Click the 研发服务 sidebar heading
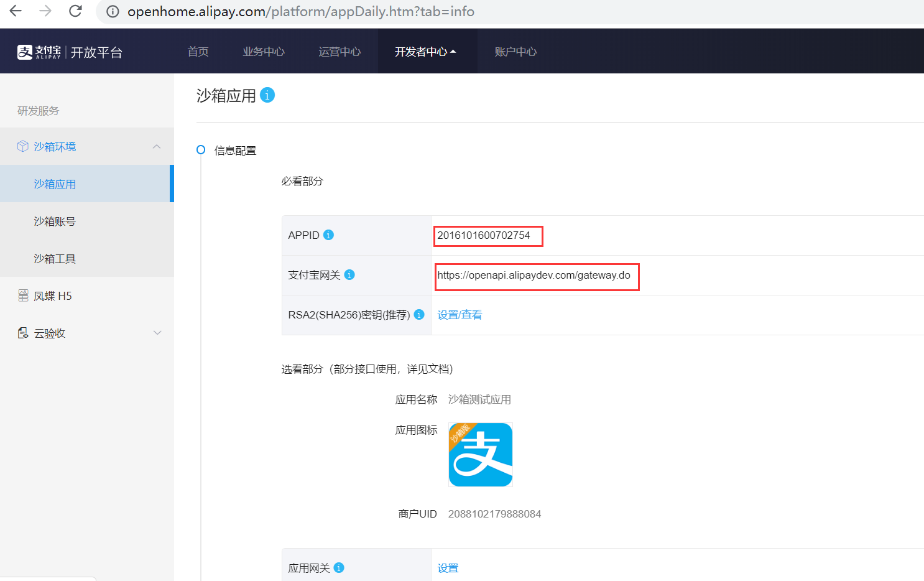Screen dimensions: 924x581 [x=39, y=111]
